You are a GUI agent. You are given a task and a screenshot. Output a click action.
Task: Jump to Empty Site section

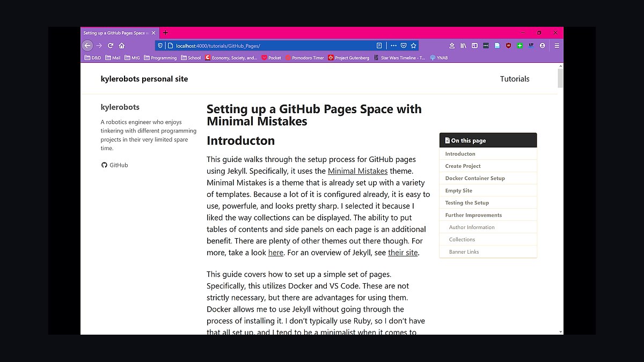pyautogui.click(x=488, y=190)
